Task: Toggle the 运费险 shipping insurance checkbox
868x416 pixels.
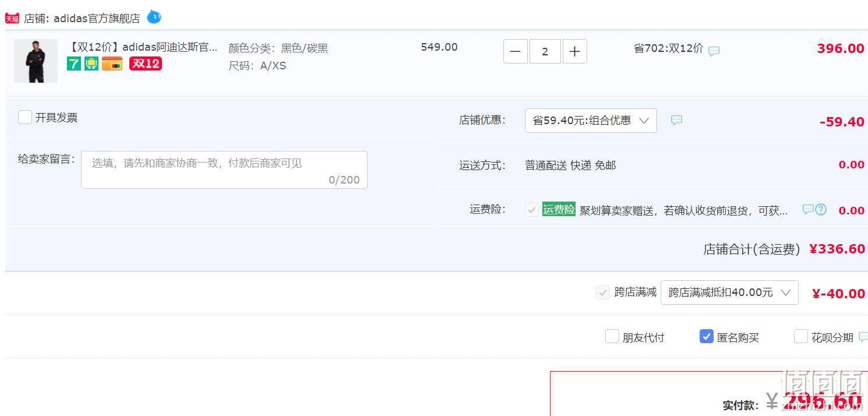Action: click(x=531, y=210)
